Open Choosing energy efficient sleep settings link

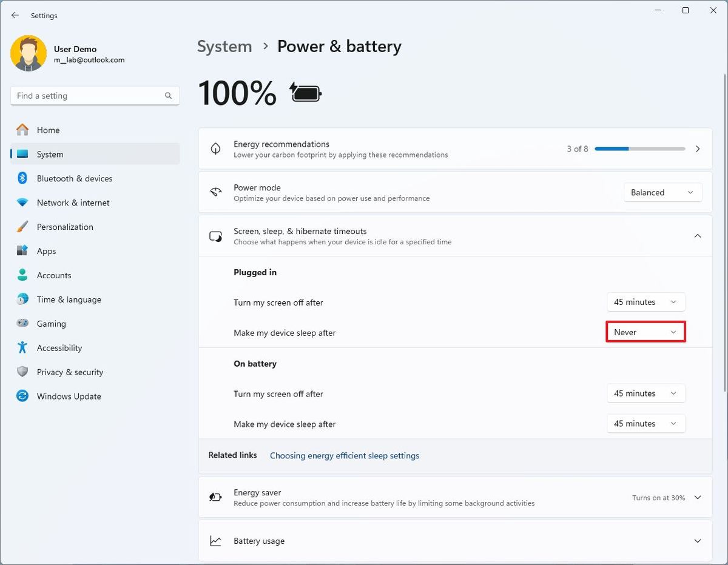(x=344, y=455)
